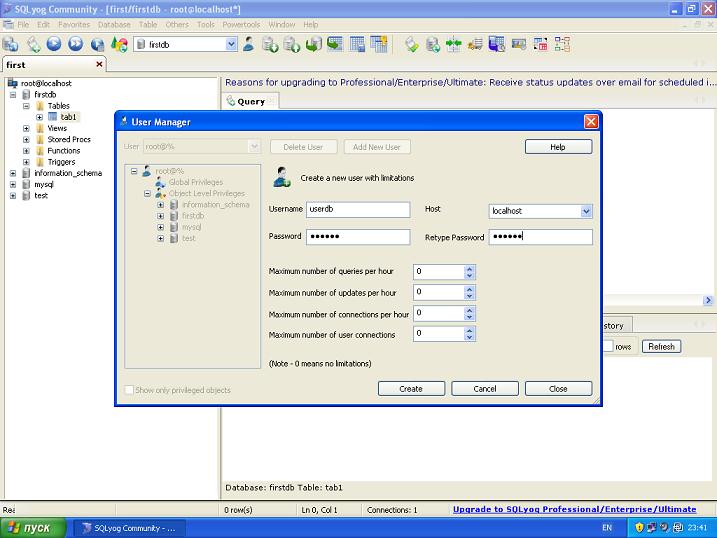The width and height of the screenshot is (717, 538).
Task: Click the alter table toolbar icon
Action: (357, 44)
